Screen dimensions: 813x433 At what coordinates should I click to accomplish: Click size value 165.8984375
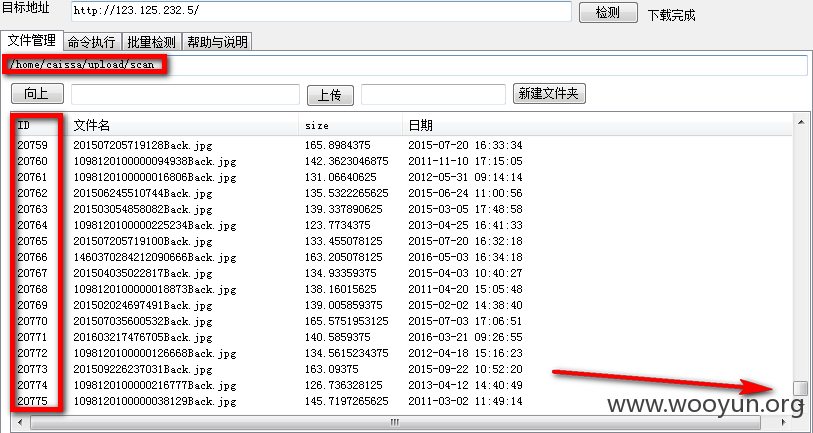(x=338, y=145)
